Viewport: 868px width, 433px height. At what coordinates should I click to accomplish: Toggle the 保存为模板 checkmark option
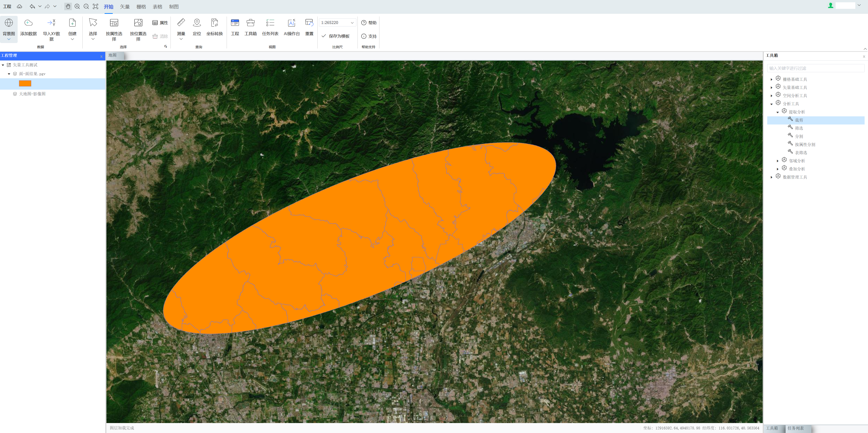[335, 36]
